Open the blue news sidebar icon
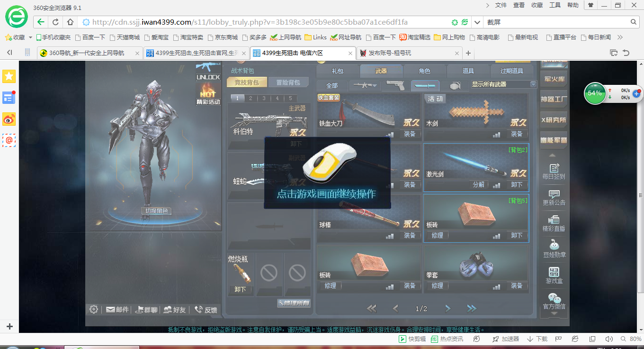 (x=9, y=98)
